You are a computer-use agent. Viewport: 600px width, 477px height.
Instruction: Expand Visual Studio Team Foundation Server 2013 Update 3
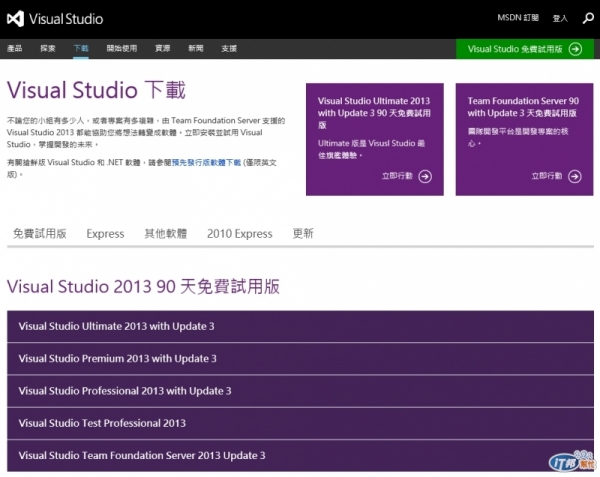click(x=300, y=456)
